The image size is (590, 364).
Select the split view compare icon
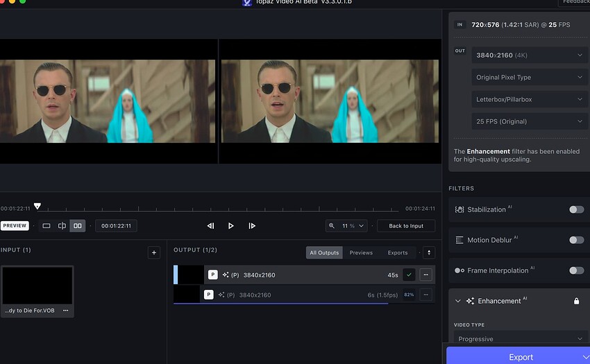(62, 226)
